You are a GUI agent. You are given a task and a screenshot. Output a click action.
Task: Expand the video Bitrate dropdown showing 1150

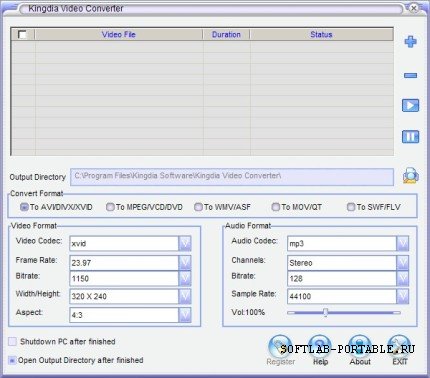[185, 278]
